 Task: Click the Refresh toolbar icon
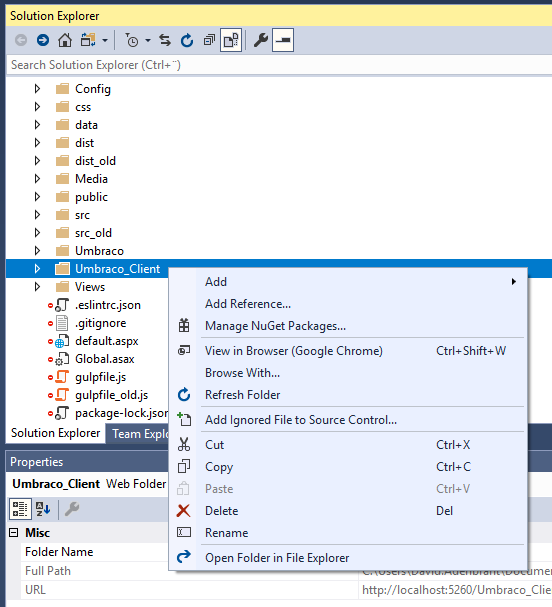(187, 40)
